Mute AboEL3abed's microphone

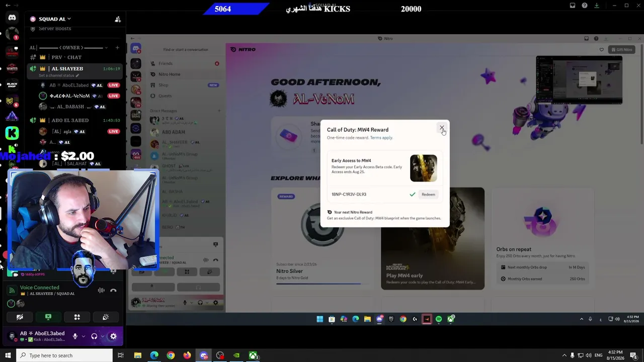click(75, 336)
